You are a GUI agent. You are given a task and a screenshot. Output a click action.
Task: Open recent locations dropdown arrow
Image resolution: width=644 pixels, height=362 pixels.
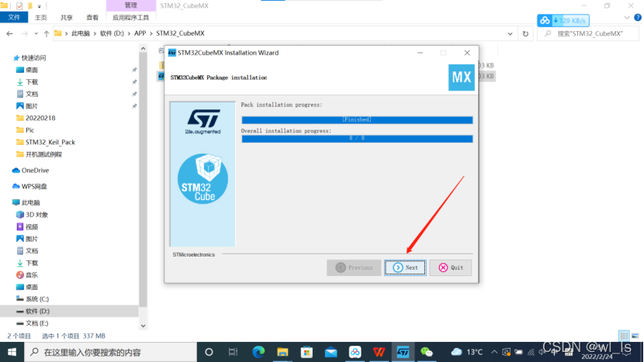36,33
